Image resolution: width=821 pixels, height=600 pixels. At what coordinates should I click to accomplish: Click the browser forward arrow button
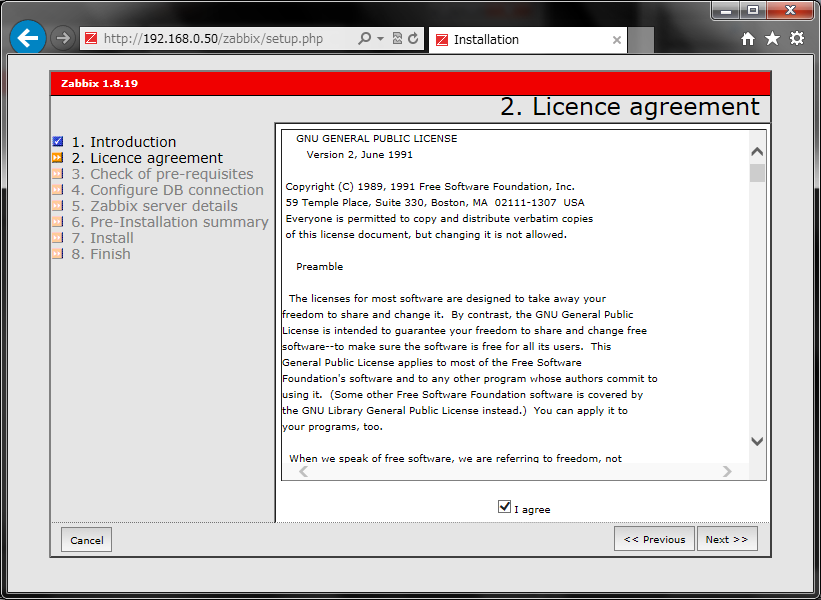tap(63, 38)
